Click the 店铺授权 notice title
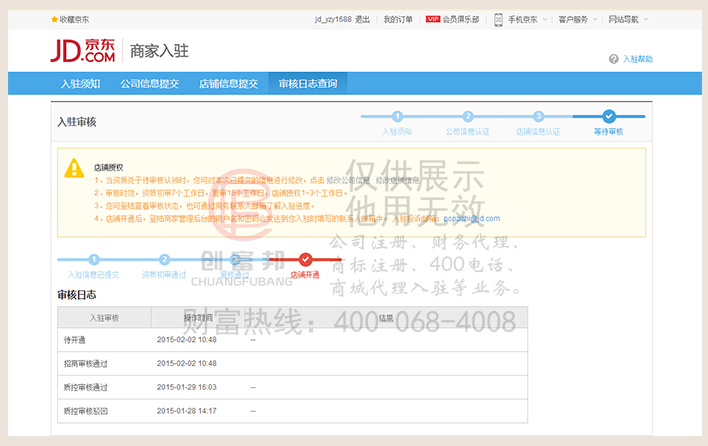Viewport: 708px width, 446px height. point(108,167)
